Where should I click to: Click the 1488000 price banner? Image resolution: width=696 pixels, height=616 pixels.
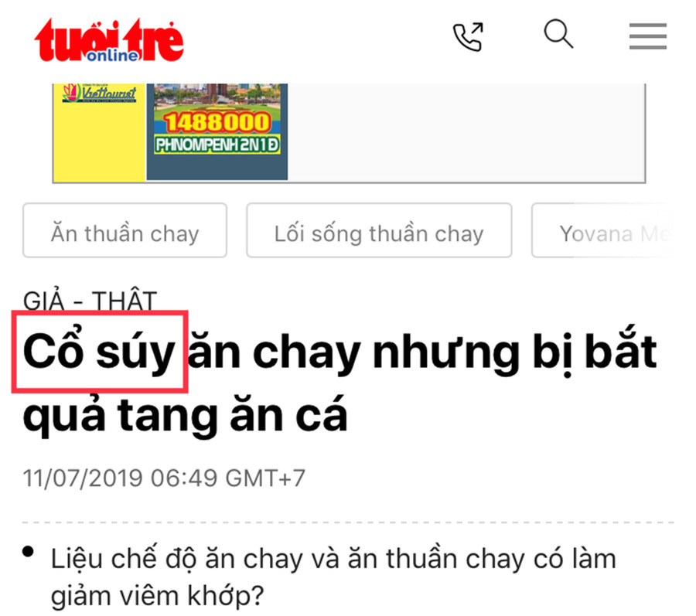pyautogui.click(x=217, y=122)
